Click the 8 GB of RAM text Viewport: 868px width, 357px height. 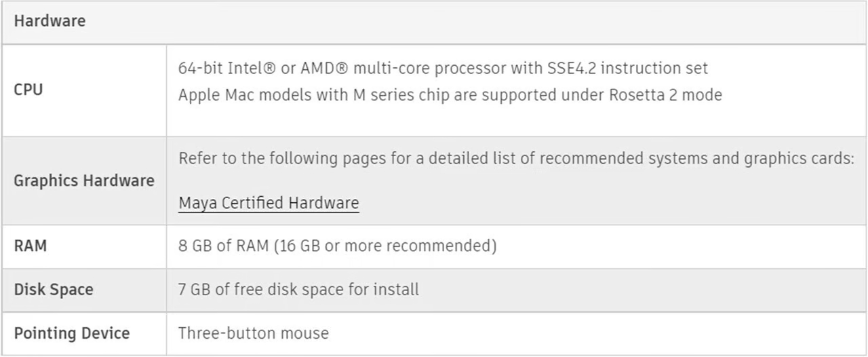pyautogui.click(x=224, y=246)
